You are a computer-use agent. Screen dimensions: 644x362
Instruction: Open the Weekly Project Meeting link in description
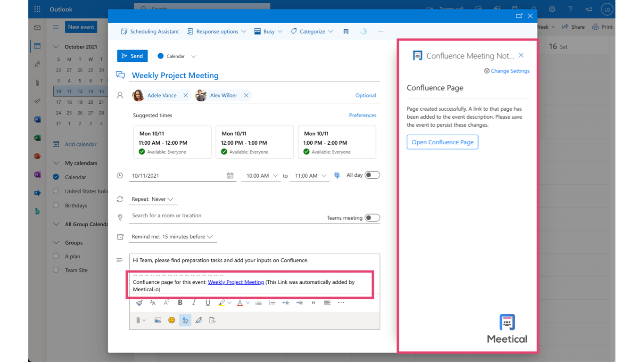[x=236, y=282]
